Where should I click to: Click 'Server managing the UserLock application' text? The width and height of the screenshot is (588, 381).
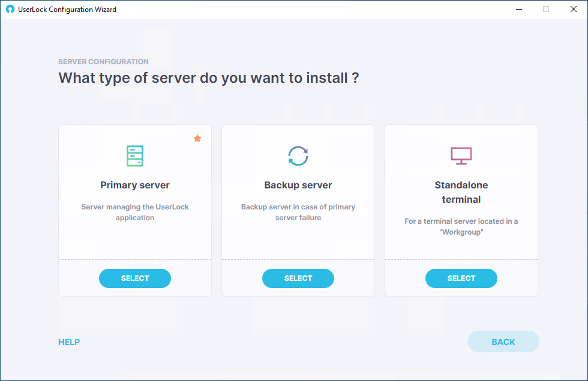coord(135,212)
